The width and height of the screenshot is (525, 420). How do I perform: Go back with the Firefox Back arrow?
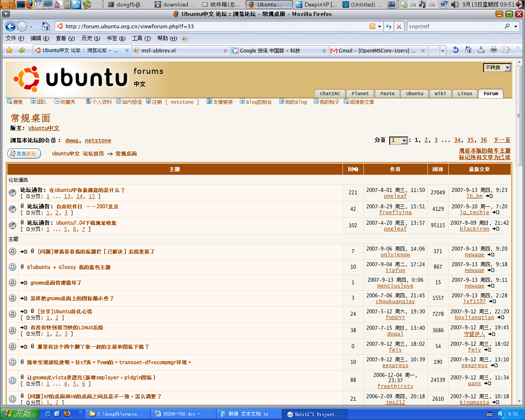click(x=10, y=26)
